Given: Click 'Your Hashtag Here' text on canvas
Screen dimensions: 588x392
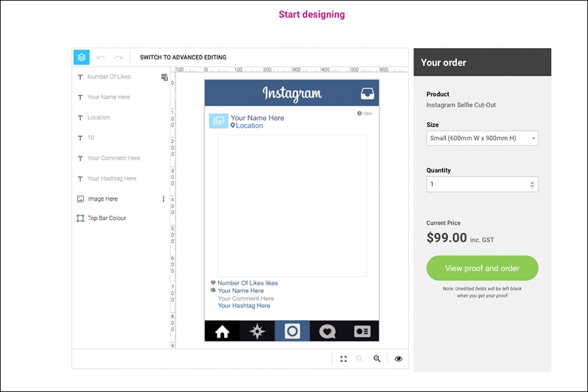Looking at the screenshot, I should coord(244,306).
